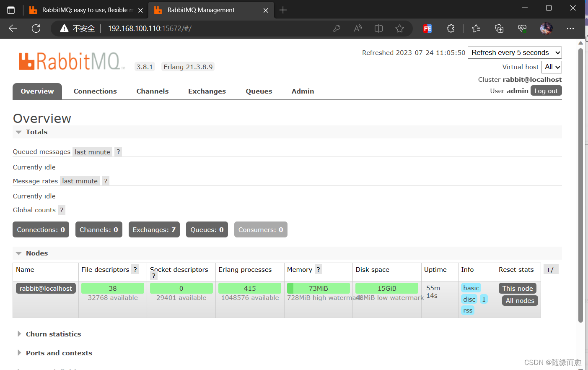Viewport: 588px width, 370px height.
Task: Reload the page with the refresh icon
Action: click(36, 28)
